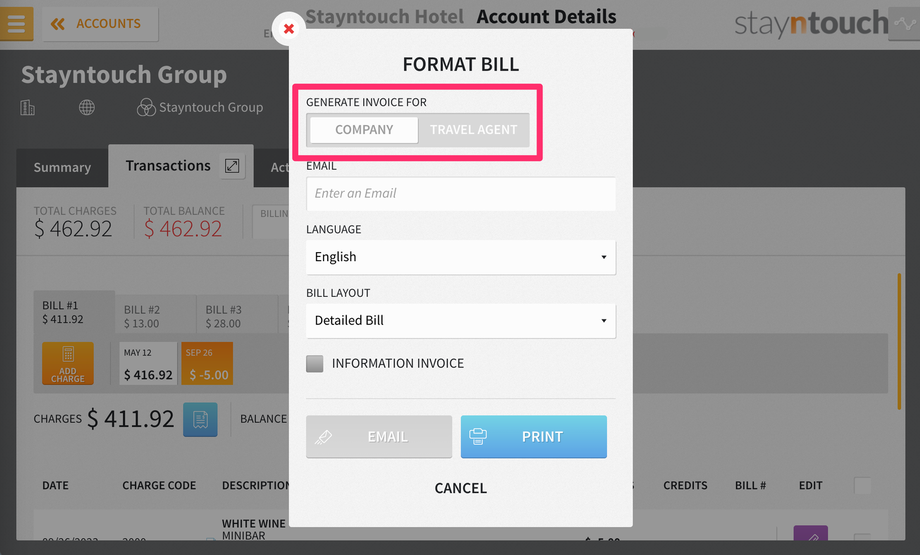Check the Information Invoice checkbox

tap(314, 364)
